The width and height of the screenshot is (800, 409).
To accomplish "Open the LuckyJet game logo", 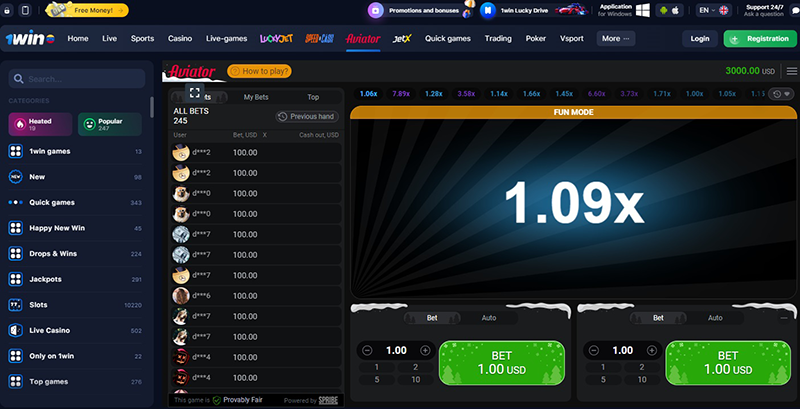I will pos(276,39).
